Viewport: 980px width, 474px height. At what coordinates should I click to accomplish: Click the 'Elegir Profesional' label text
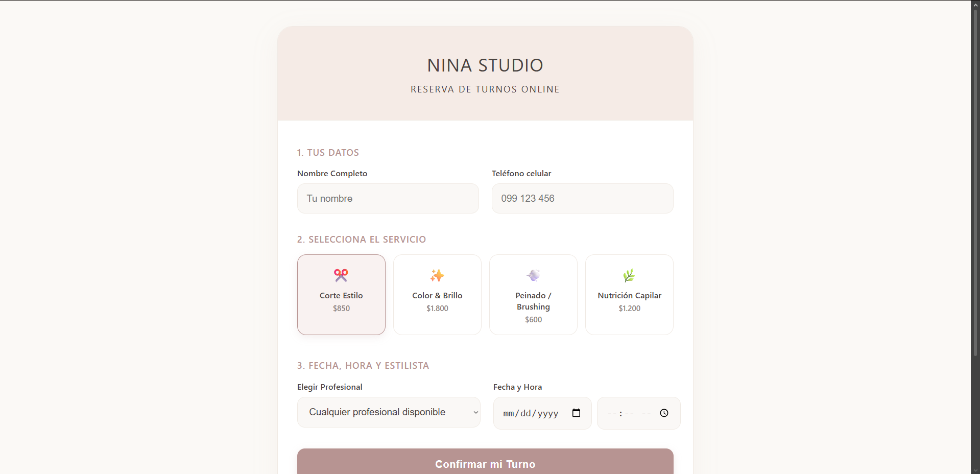330,387
